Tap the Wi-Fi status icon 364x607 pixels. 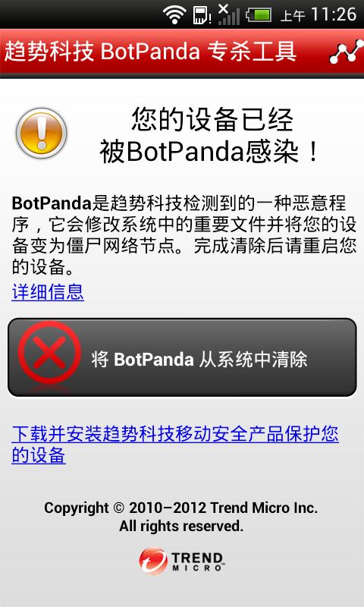174,14
